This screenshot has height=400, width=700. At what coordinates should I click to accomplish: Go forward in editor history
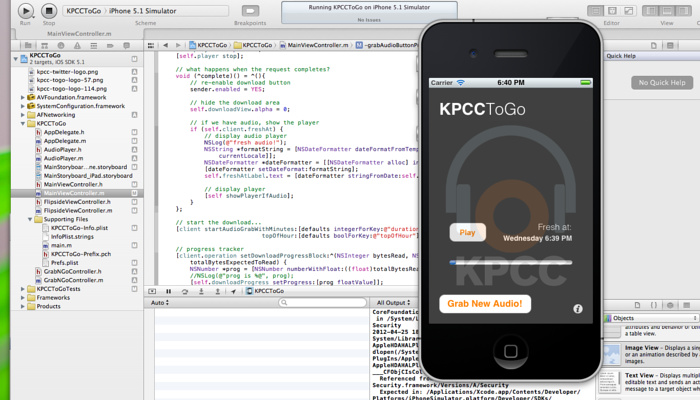tap(178, 45)
